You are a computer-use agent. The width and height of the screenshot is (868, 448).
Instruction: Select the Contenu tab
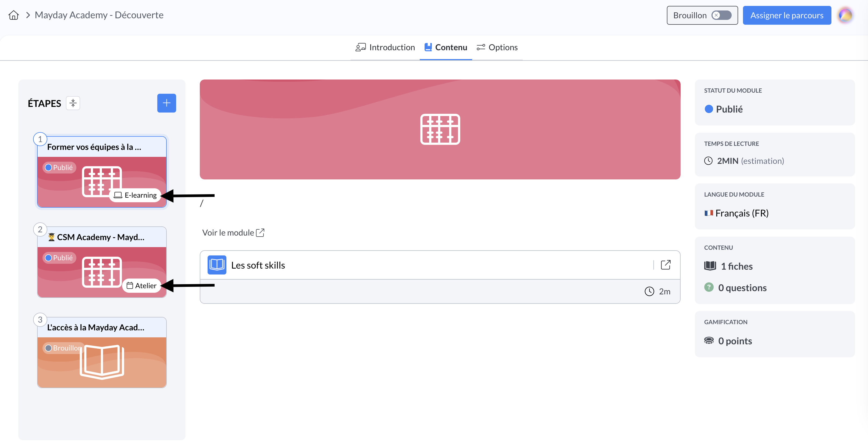446,48
